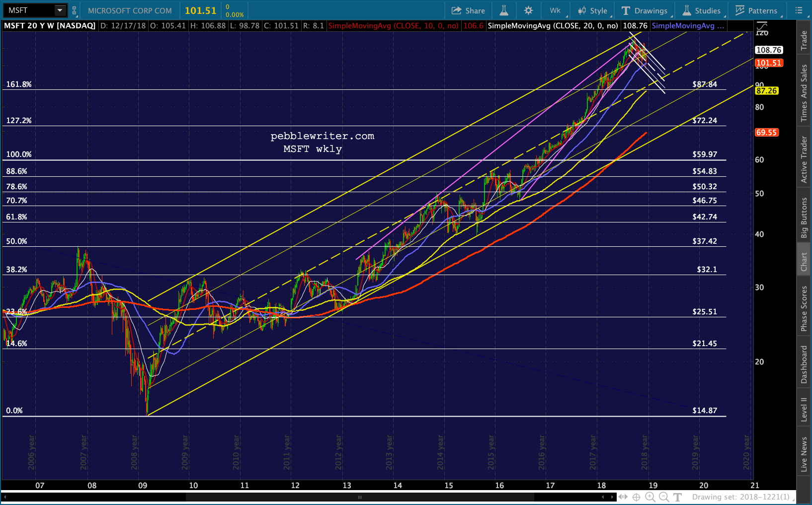
Task: Open the Drawings menu
Action: (645, 10)
